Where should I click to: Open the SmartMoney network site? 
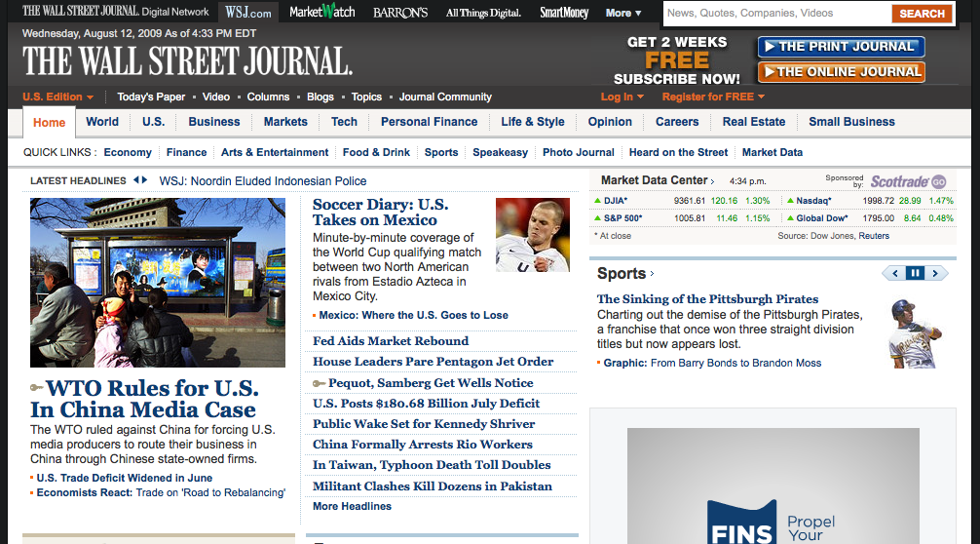click(x=564, y=13)
